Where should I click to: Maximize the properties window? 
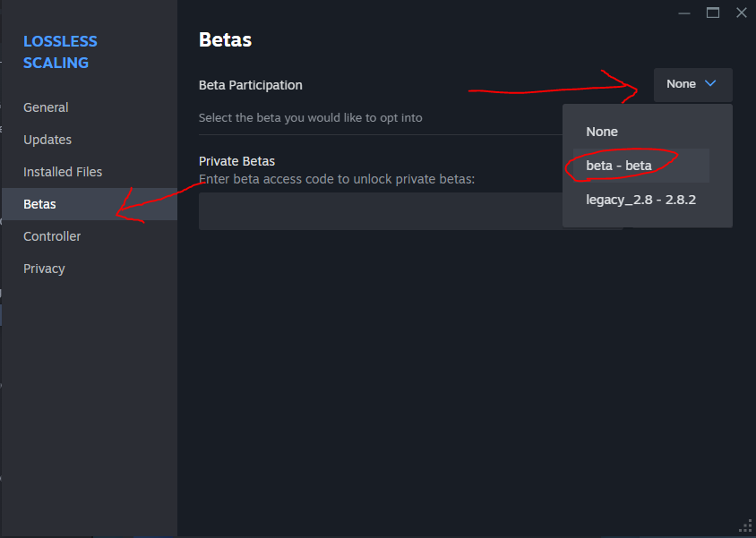tap(713, 13)
